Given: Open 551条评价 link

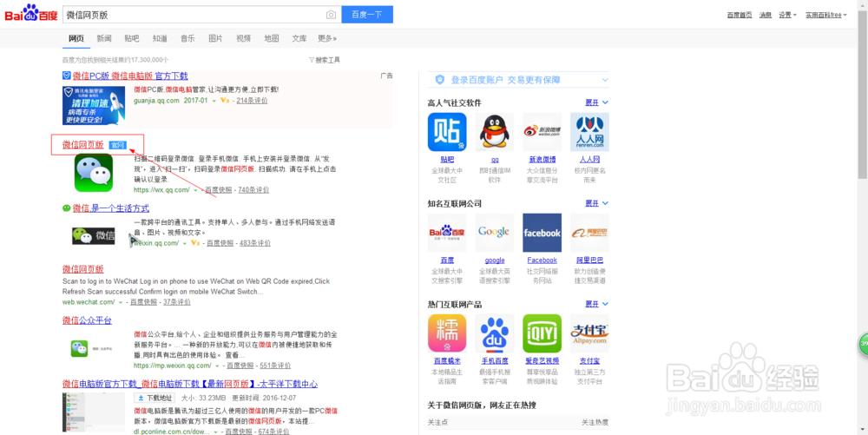Looking at the screenshot, I should coord(276,366).
